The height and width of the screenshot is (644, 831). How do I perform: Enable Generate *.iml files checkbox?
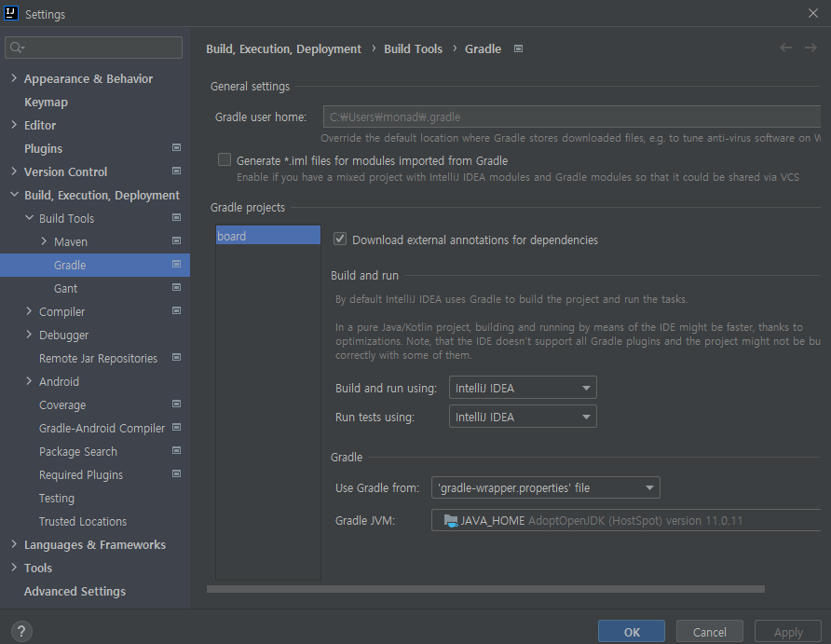coord(225,159)
